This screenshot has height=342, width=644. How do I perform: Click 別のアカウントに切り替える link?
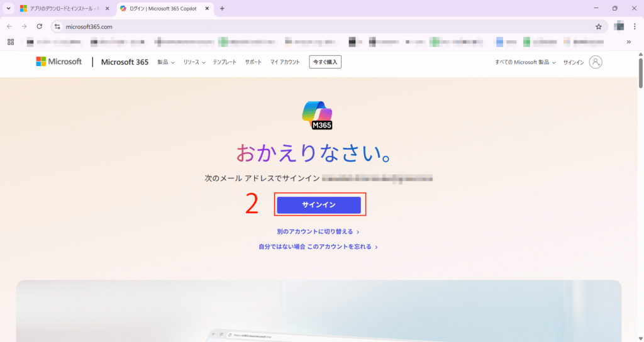tap(318, 231)
